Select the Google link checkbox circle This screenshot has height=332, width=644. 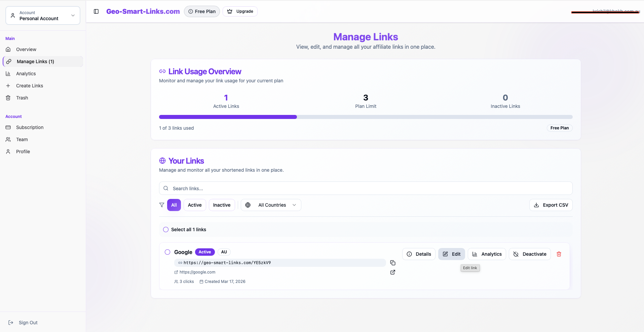point(167,252)
